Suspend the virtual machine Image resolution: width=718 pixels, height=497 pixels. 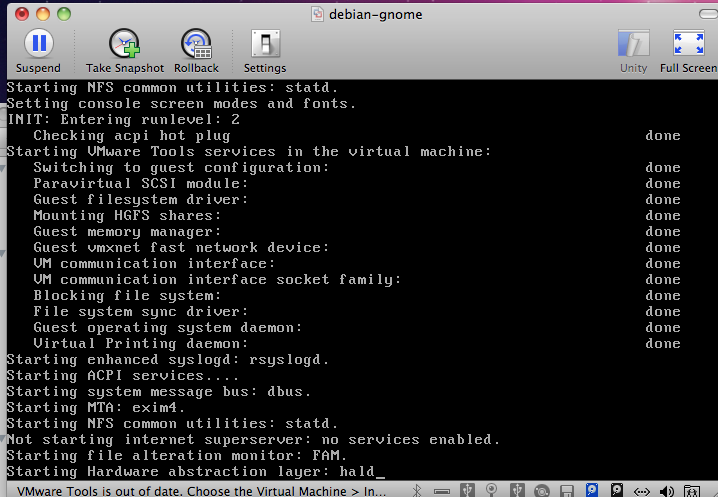[39, 44]
